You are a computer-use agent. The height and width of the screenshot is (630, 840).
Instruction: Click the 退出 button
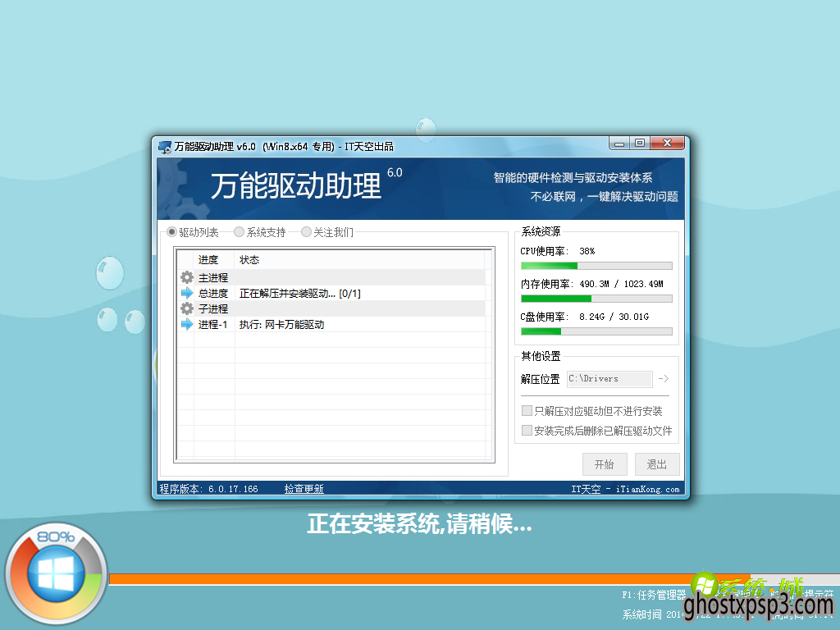point(657,464)
